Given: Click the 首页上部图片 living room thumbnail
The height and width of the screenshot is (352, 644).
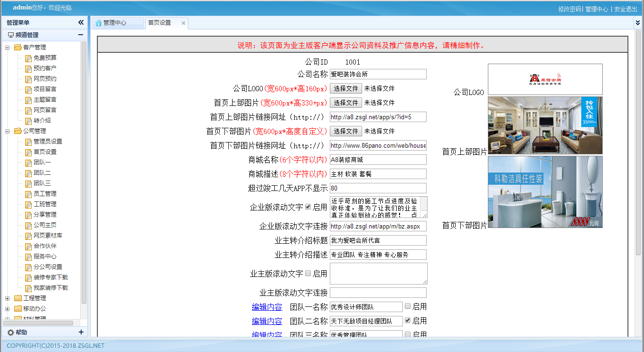Looking at the screenshot, I should pos(545,125).
